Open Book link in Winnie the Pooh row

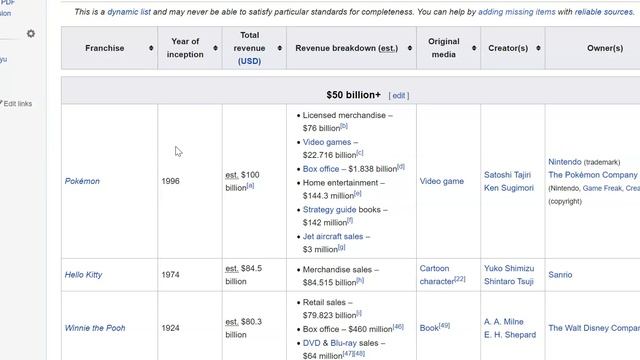click(429, 328)
